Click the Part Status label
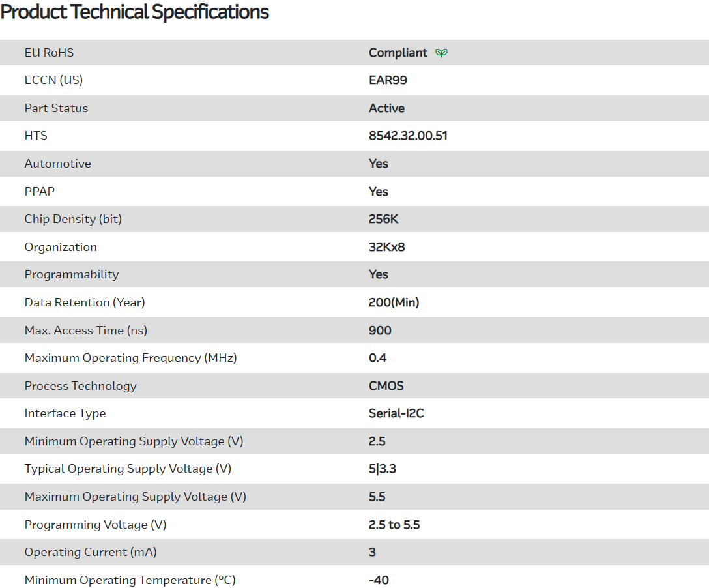 click(x=56, y=108)
